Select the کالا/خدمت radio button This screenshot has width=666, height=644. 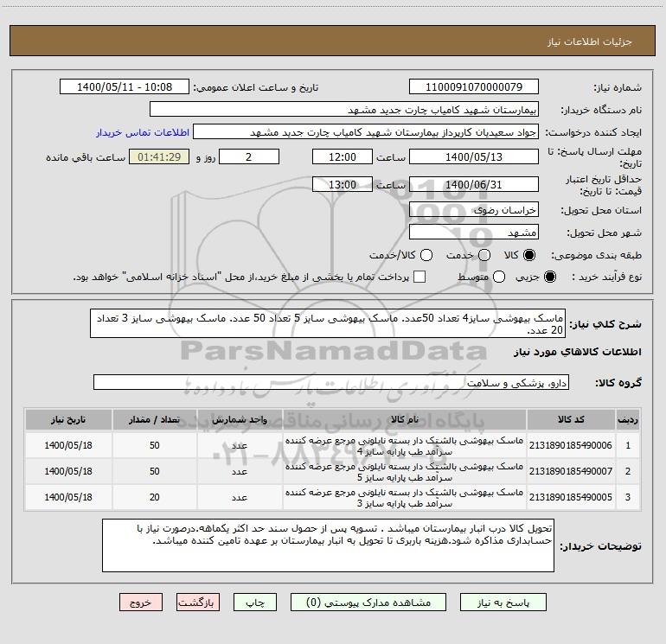(x=426, y=255)
